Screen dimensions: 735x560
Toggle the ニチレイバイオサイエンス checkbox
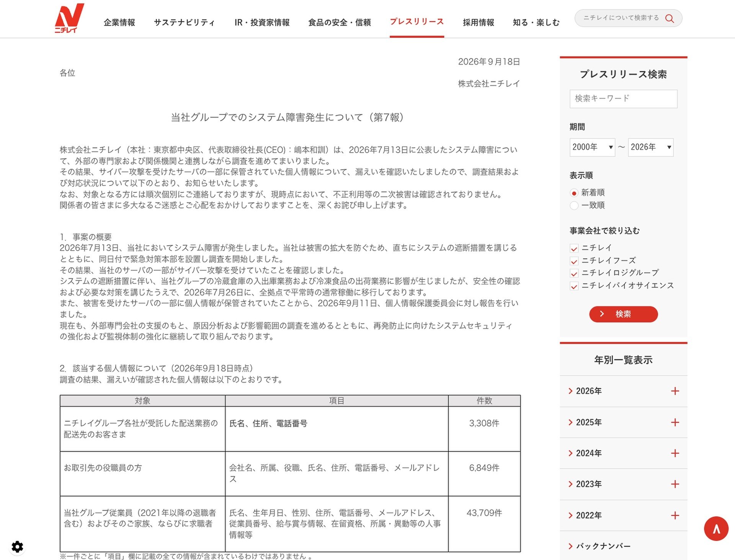574,286
